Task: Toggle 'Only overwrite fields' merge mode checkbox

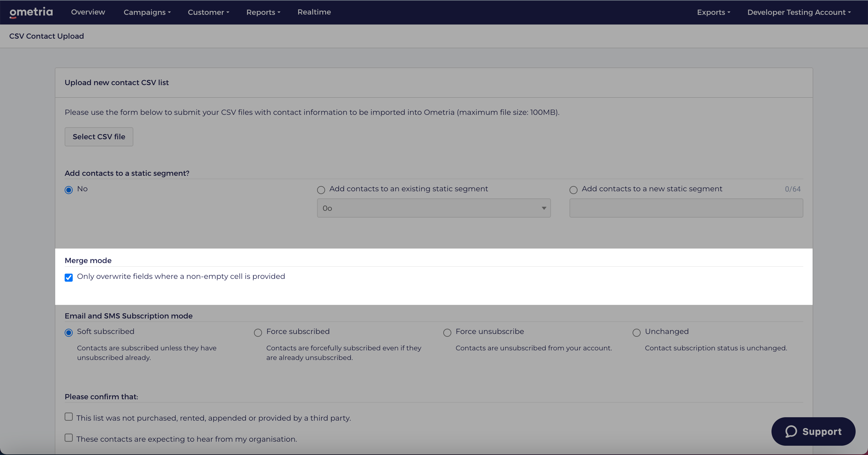Action: click(69, 277)
